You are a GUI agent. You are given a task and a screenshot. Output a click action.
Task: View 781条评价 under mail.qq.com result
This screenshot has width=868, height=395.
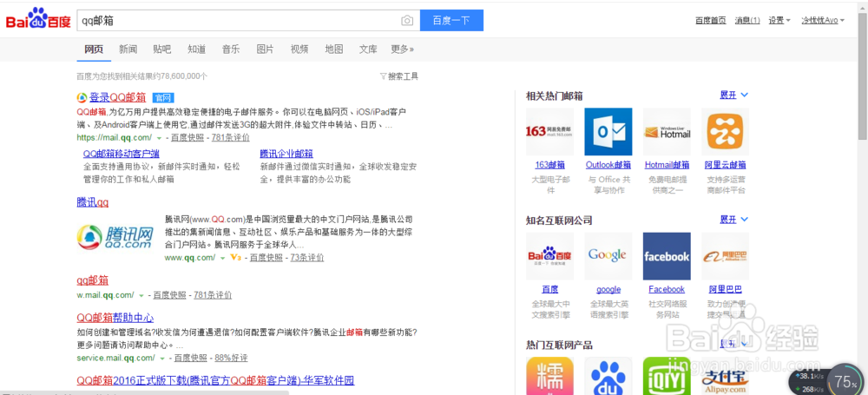(x=231, y=138)
